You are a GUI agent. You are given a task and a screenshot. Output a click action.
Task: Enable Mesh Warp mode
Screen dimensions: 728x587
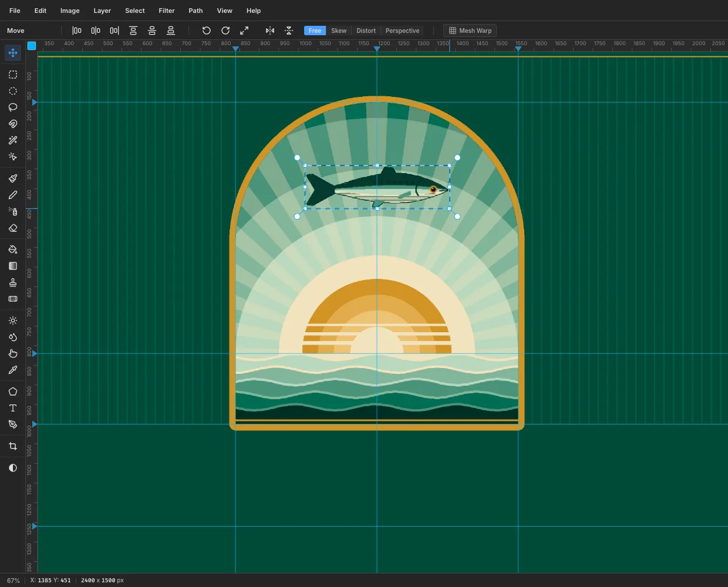(x=470, y=31)
